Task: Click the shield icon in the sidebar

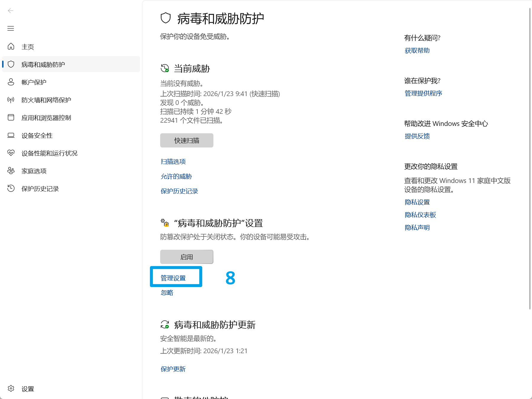Action: pyautogui.click(x=11, y=64)
